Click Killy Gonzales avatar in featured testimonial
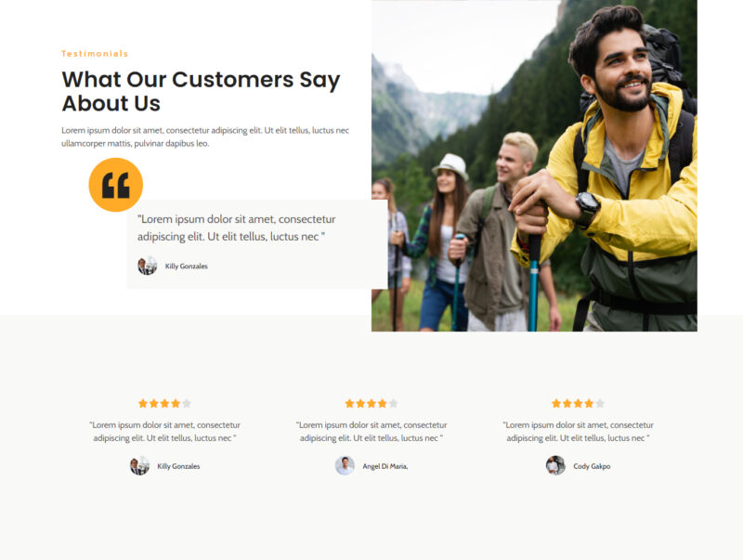Image resolution: width=743 pixels, height=560 pixels. click(x=147, y=266)
